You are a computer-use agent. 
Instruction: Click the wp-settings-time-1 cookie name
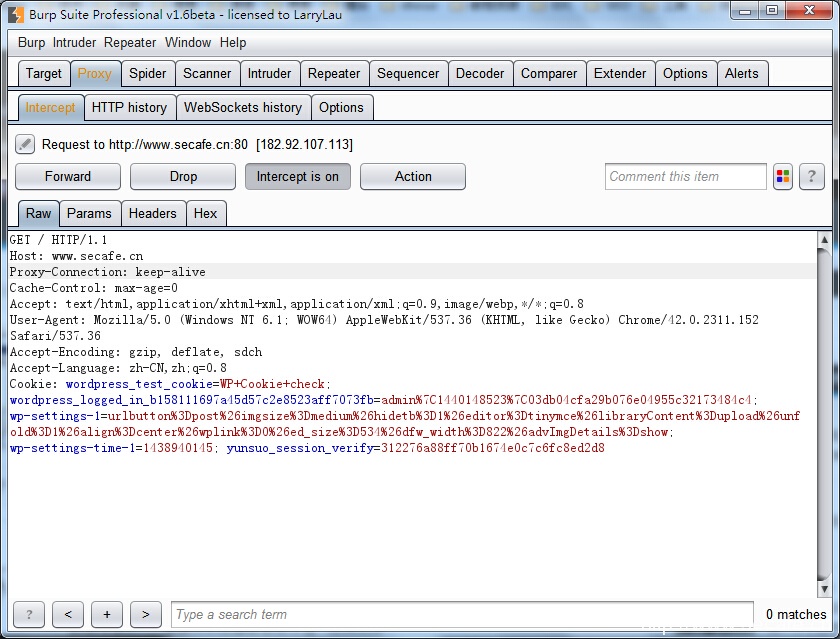[x=73, y=448]
